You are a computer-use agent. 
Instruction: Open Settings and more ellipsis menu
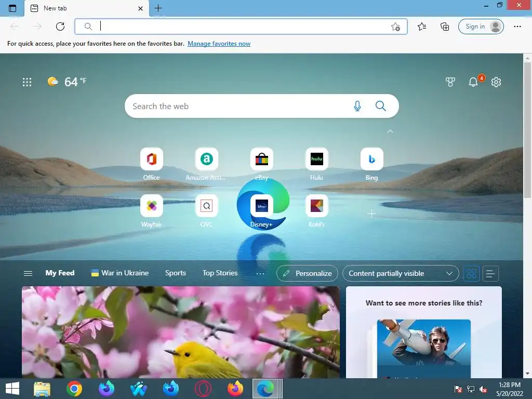(517, 26)
